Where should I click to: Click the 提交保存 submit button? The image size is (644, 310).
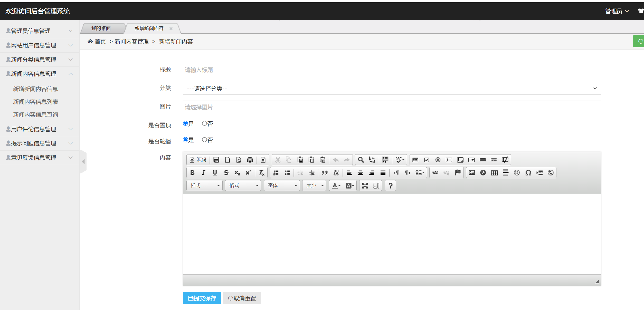pos(202,298)
